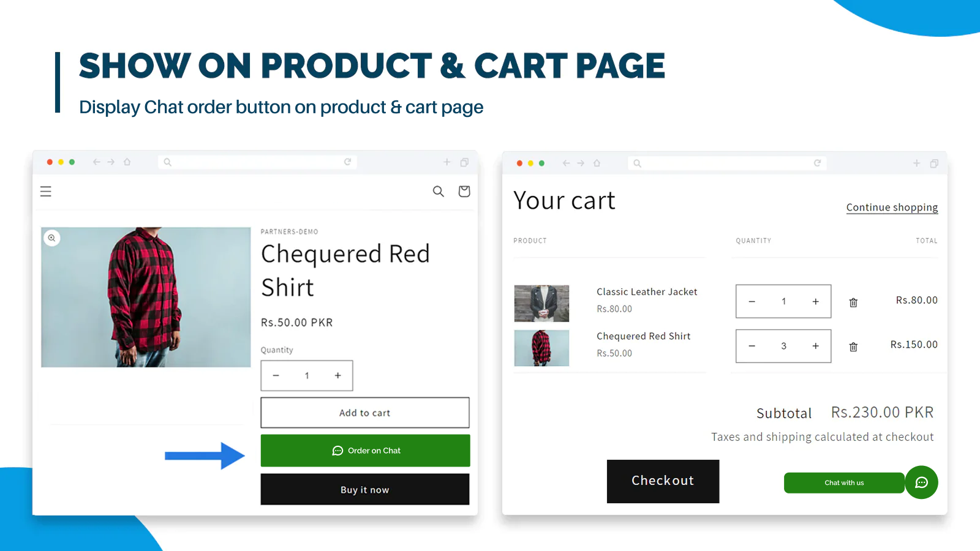Screen dimensions: 980x551
Task: Decrease the Classic Leather Jacket quantity
Action: click(x=752, y=301)
